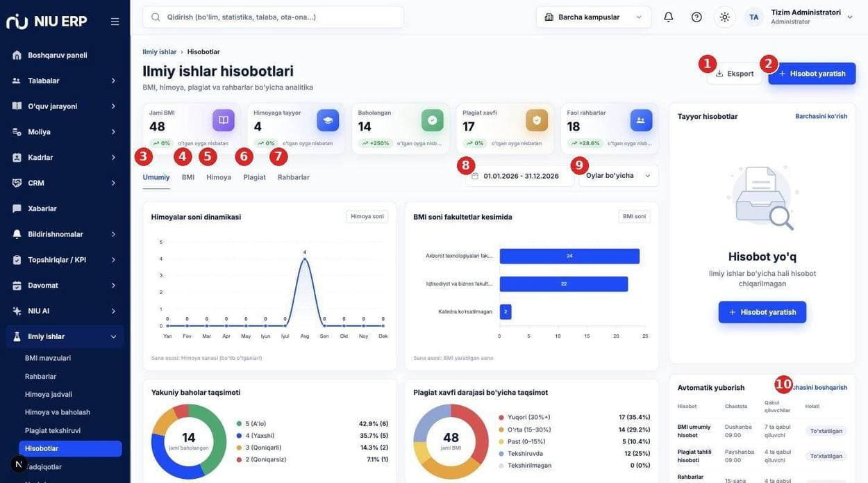Click the Plagiat xavfi shield icon

coord(537,120)
